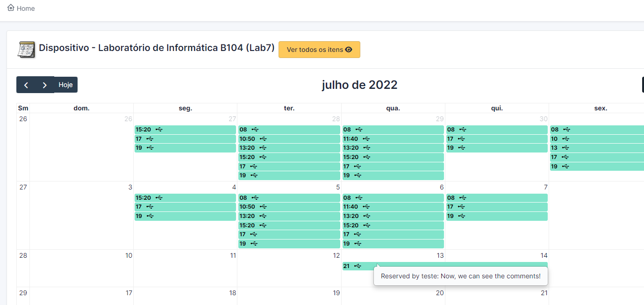Image resolution: width=644 pixels, height=305 pixels.
Task: Click 'Ver todos os itens' button
Action: tap(319, 50)
